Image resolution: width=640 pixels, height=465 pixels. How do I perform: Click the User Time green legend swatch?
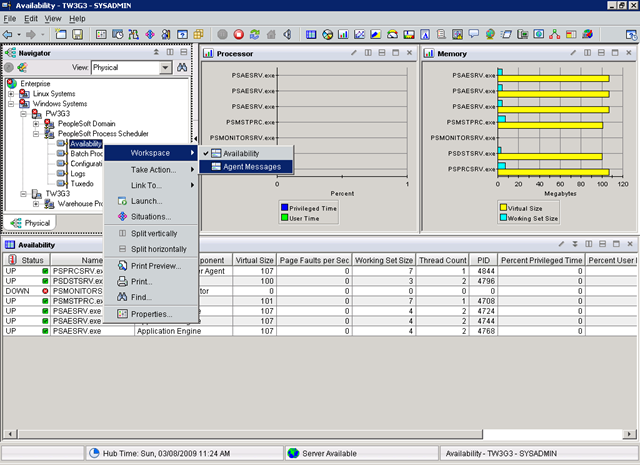click(284, 218)
